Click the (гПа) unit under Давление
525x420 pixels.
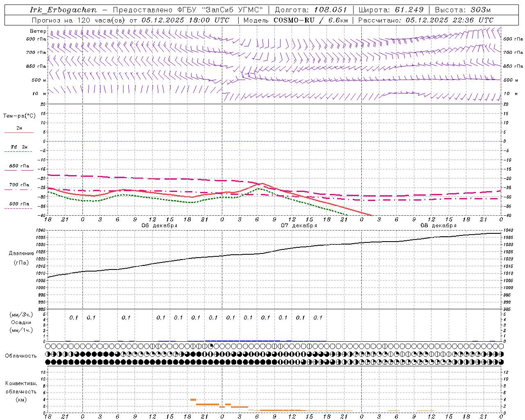pyautogui.click(x=21, y=262)
